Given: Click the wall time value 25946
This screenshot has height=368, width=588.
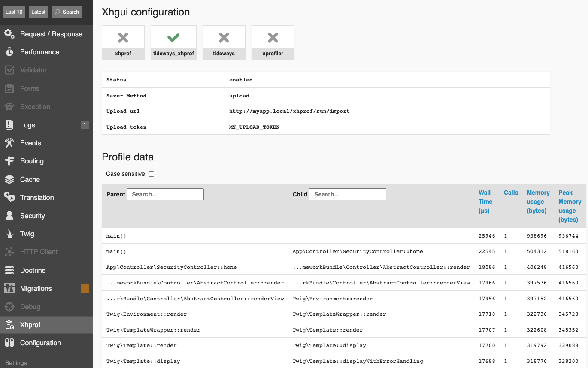Looking at the screenshot, I should coord(487,236).
